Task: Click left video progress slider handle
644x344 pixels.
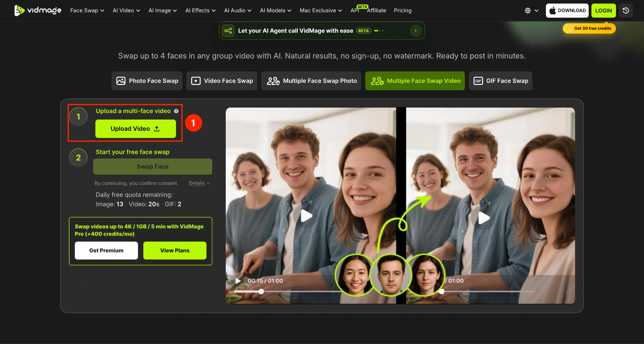Action: (x=261, y=291)
